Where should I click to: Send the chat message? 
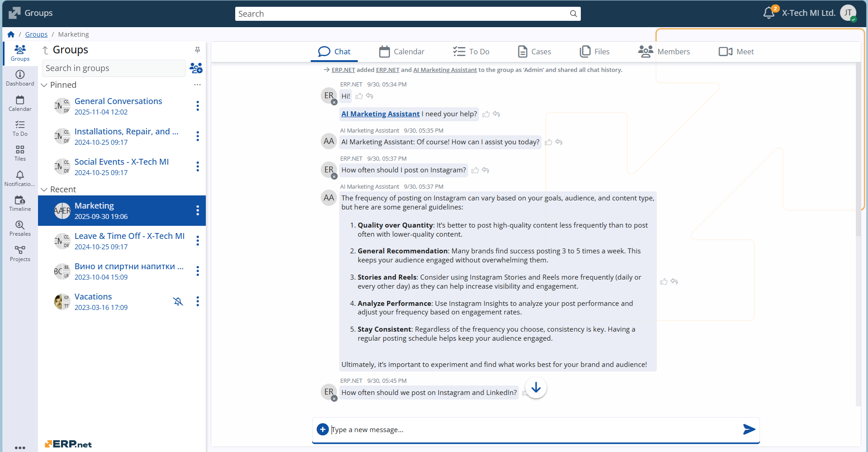pyautogui.click(x=749, y=429)
